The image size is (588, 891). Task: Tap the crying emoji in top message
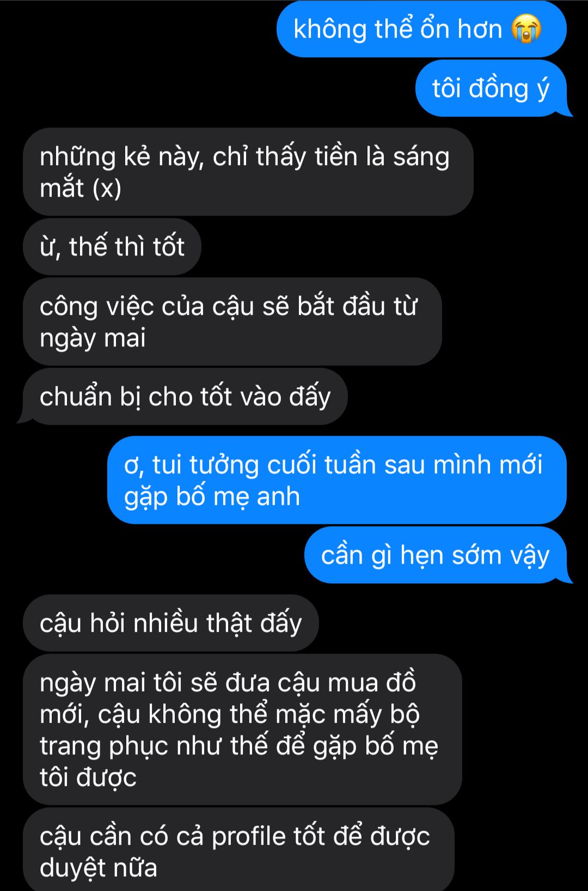[526, 29]
